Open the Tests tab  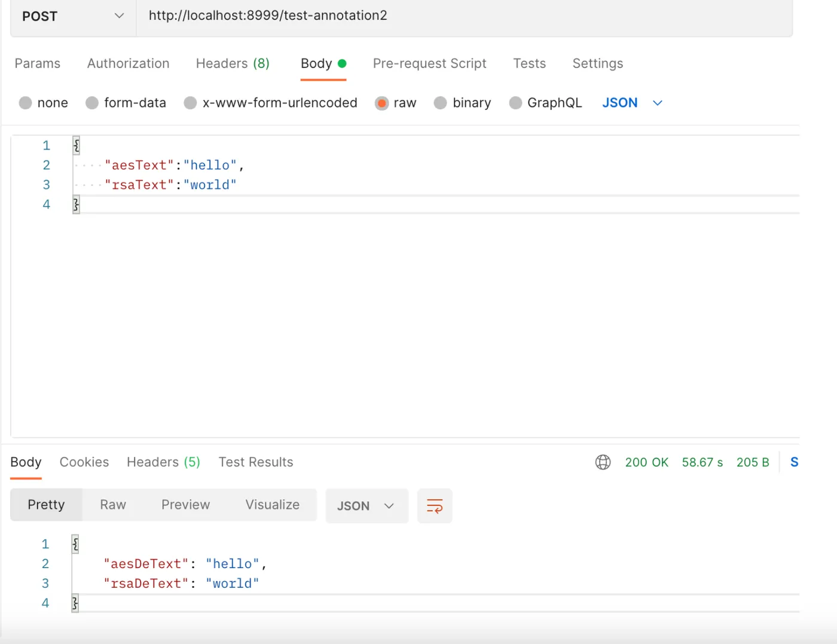click(x=530, y=63)
